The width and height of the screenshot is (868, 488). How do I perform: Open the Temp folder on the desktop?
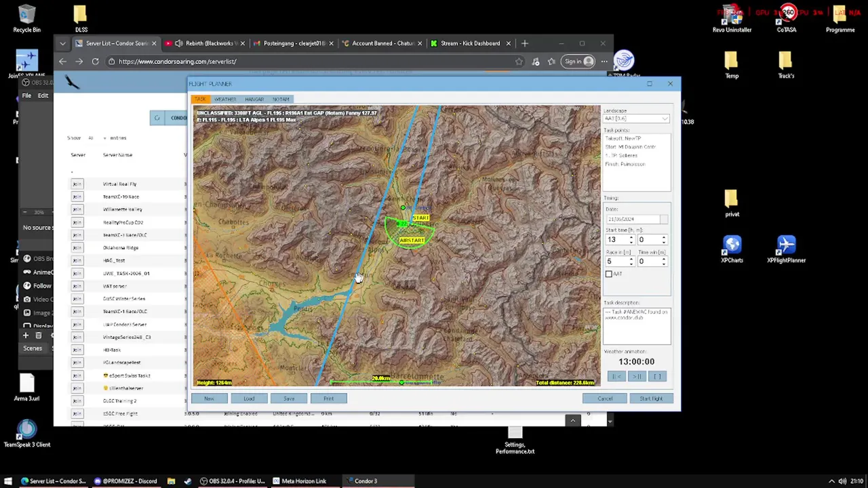731,65
